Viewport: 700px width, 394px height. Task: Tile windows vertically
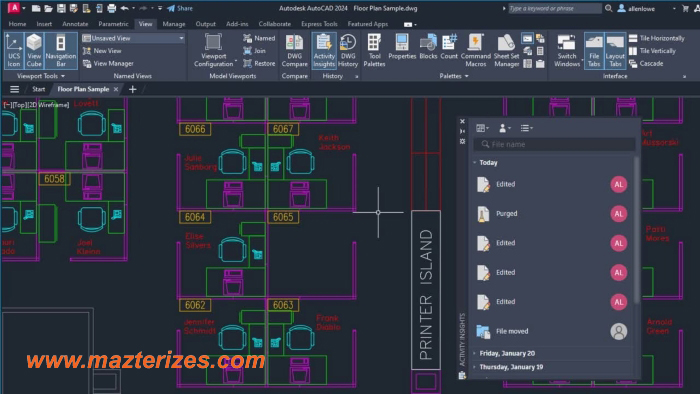(652, 51)
